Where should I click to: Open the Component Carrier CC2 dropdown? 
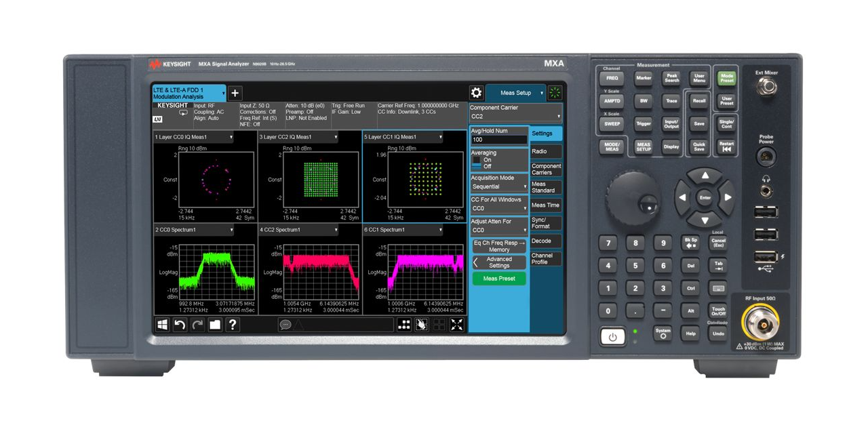coord(514,115)
